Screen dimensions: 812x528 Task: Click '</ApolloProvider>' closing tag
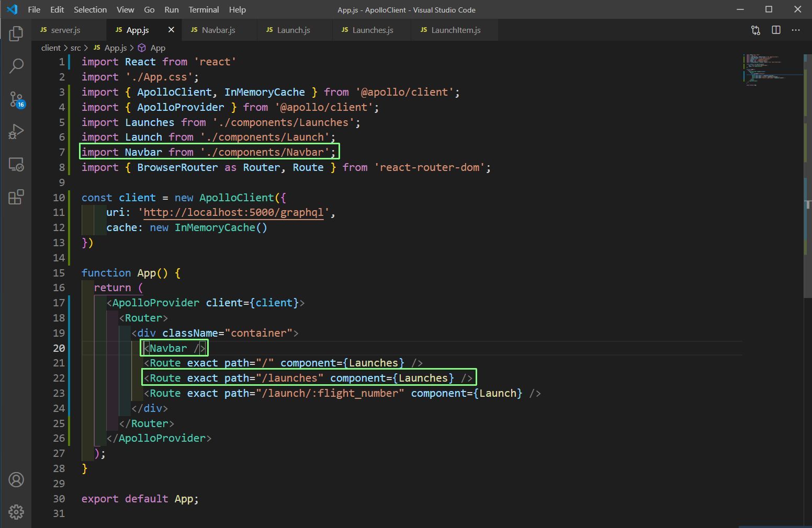tap(159, 438)
